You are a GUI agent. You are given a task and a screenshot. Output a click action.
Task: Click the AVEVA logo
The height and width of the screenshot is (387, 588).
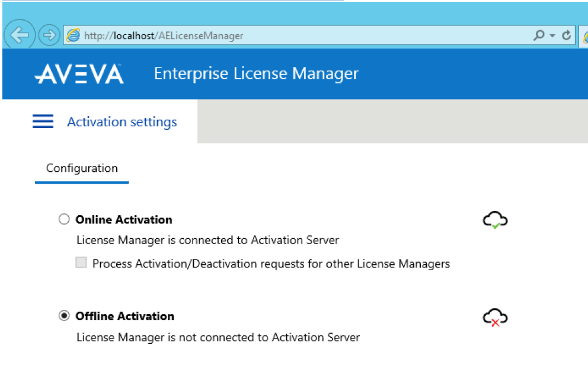tap(79, 73)
